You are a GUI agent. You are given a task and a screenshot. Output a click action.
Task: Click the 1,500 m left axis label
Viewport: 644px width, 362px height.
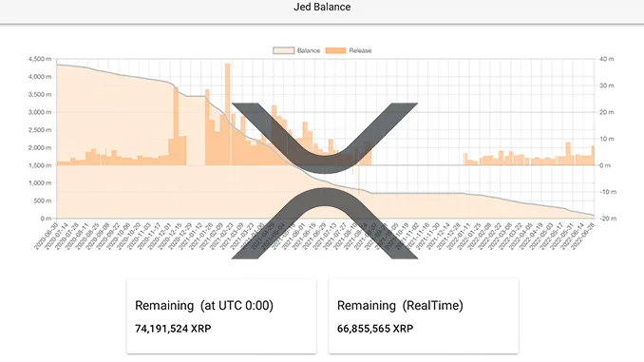pyautogui.click(x=40, y=165)
